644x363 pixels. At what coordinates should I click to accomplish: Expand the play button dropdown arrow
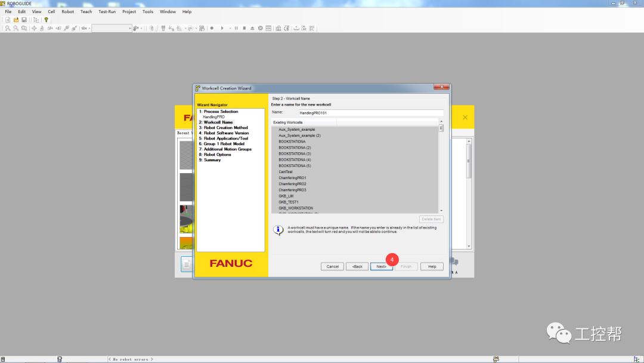tap(230, 29)
